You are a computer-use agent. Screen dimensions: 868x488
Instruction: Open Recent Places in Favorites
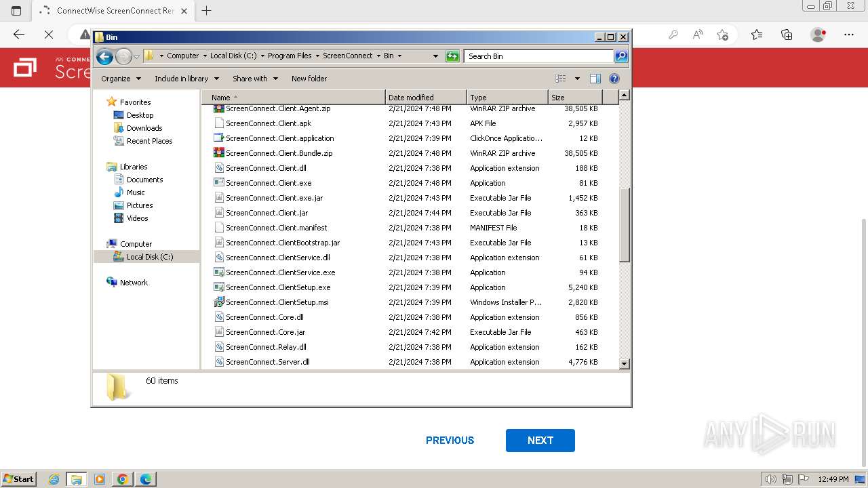(x=149, y=141)
